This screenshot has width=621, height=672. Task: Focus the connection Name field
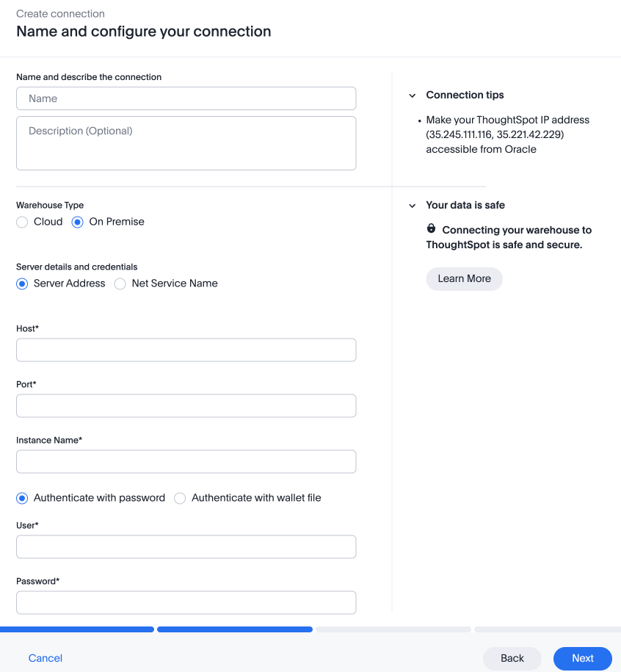pos(186,98)
